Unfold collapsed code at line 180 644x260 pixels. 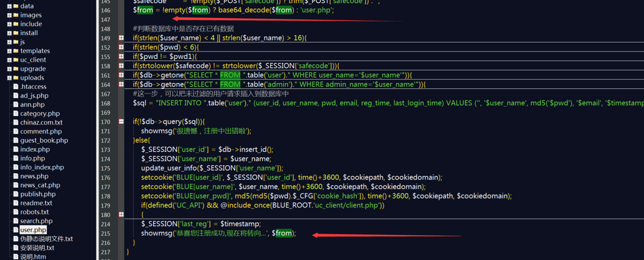(121, 215)
